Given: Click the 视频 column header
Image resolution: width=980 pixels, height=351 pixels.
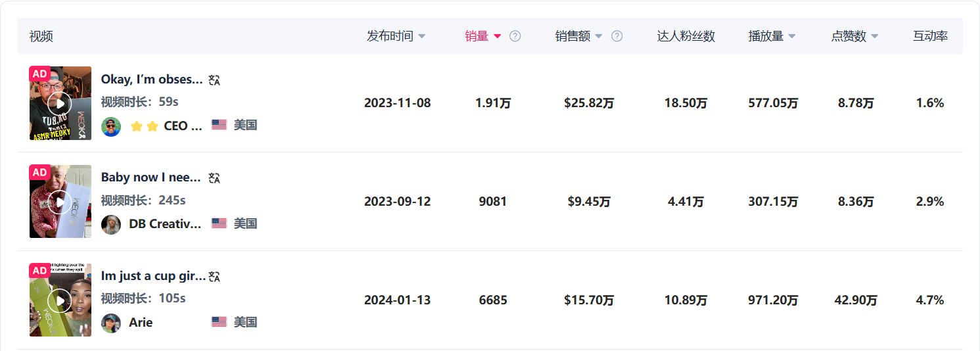Looking at the screenshot, I should click(x=41, y=36).
